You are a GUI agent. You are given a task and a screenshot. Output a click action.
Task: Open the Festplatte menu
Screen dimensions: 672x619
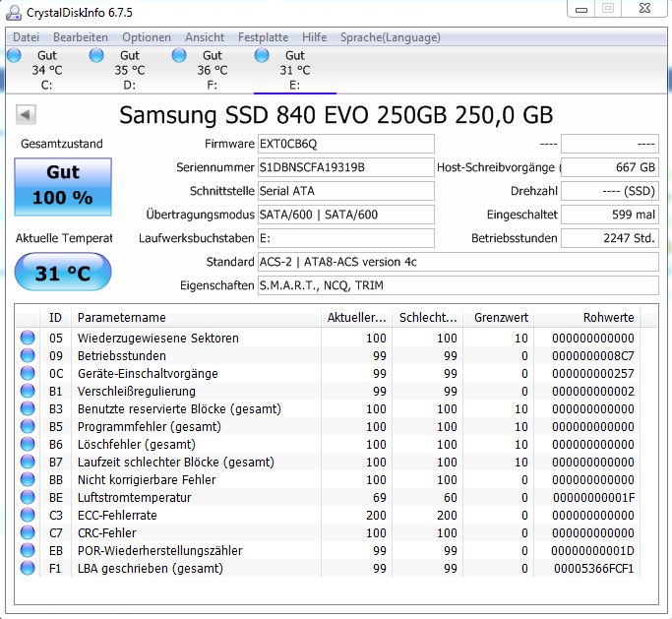click(x=263, y=37)
